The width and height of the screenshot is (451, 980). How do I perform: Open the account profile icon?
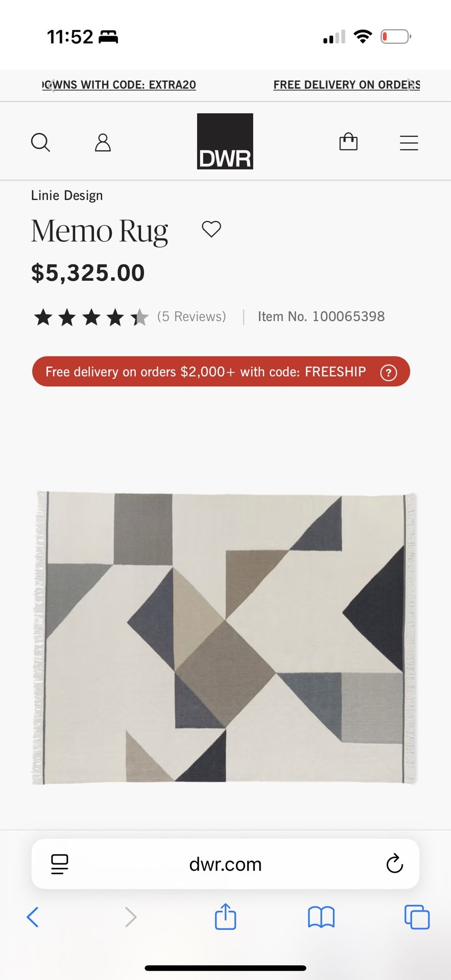[x=102, y=142]
